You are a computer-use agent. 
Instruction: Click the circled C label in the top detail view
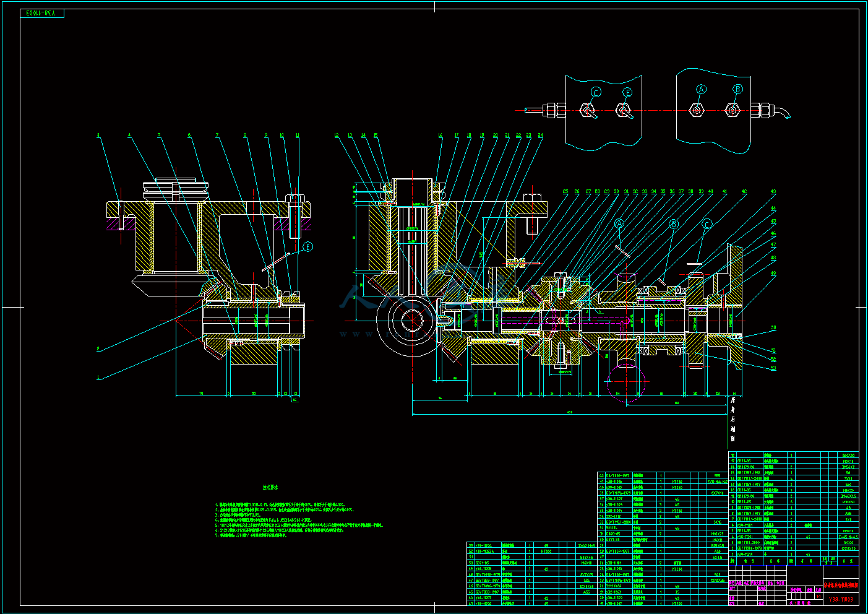[x=596, y=92]
